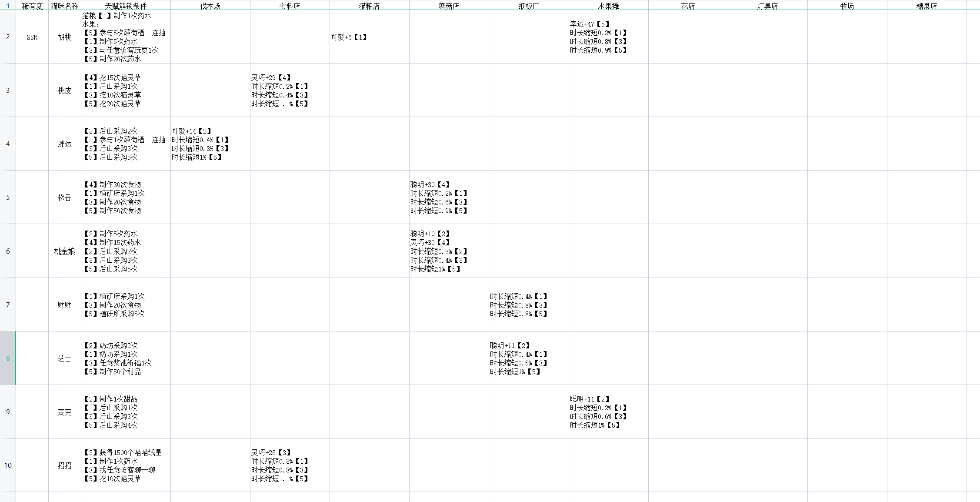Click the cat name cell 芝士

[65, 358]
